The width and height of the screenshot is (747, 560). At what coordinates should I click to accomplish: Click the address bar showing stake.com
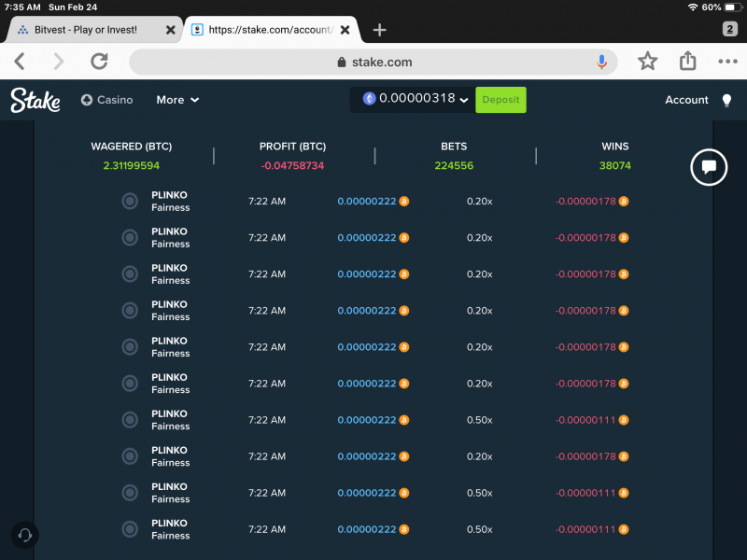pos(373,62)
